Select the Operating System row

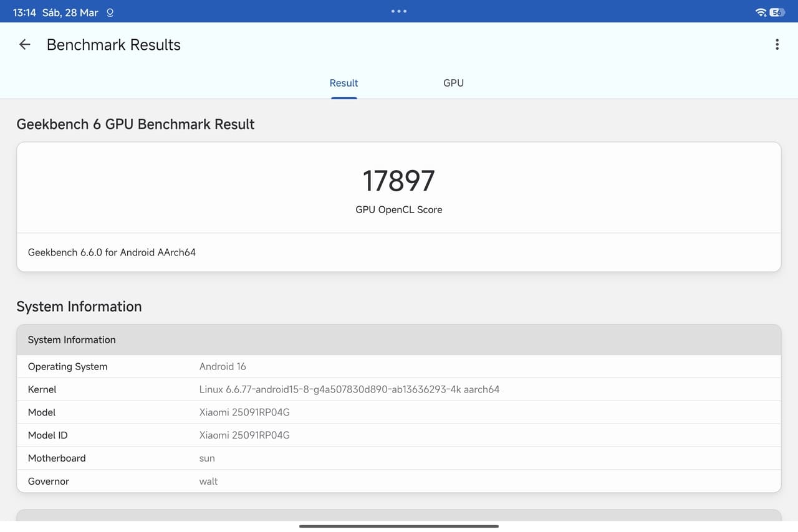tap(398, 366)
